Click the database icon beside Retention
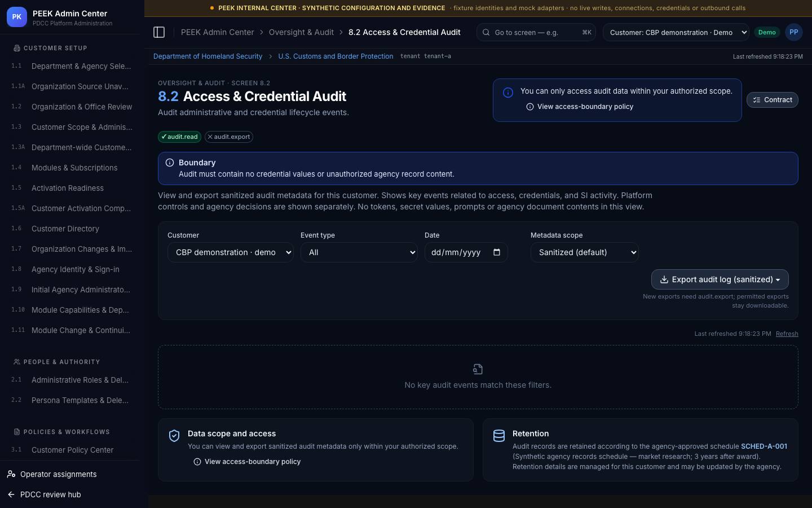This screenshot has width=812, height=508. point(499,435)
